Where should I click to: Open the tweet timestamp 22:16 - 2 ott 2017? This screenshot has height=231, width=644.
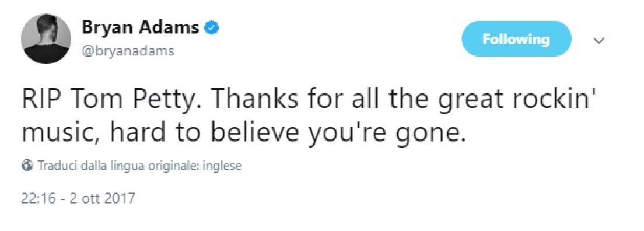(x=78, y=198)
